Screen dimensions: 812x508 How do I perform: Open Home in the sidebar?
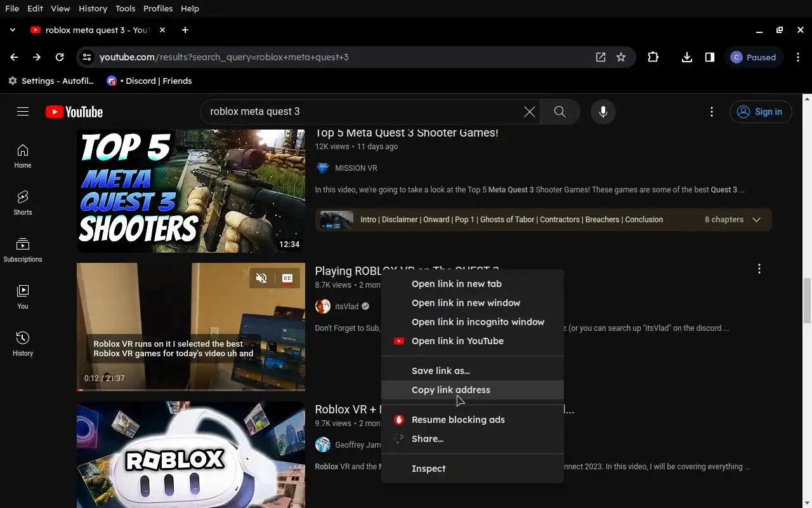23,156
